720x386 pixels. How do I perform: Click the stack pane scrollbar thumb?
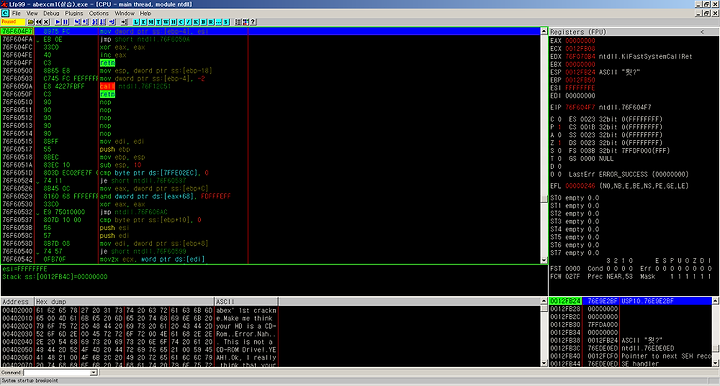click(715, 348)
